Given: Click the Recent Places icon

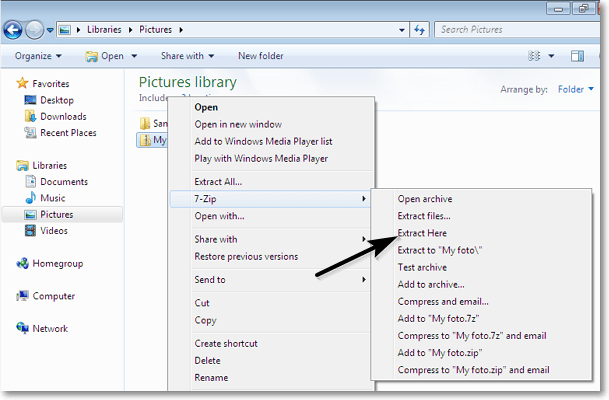Looking at the screenshot, I should (30, 133).
